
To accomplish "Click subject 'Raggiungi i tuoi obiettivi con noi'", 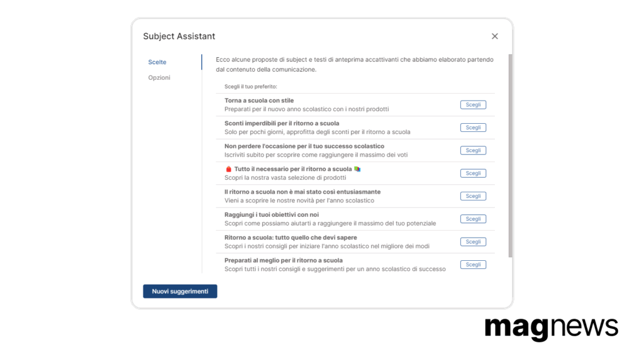I will point(272,215).
